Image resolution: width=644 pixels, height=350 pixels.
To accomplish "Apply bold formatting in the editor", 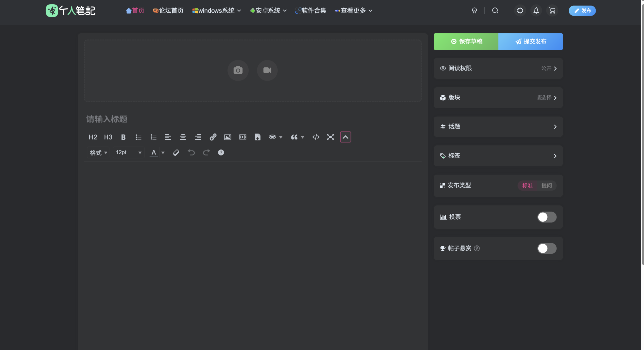I will [x=123, y=137].
